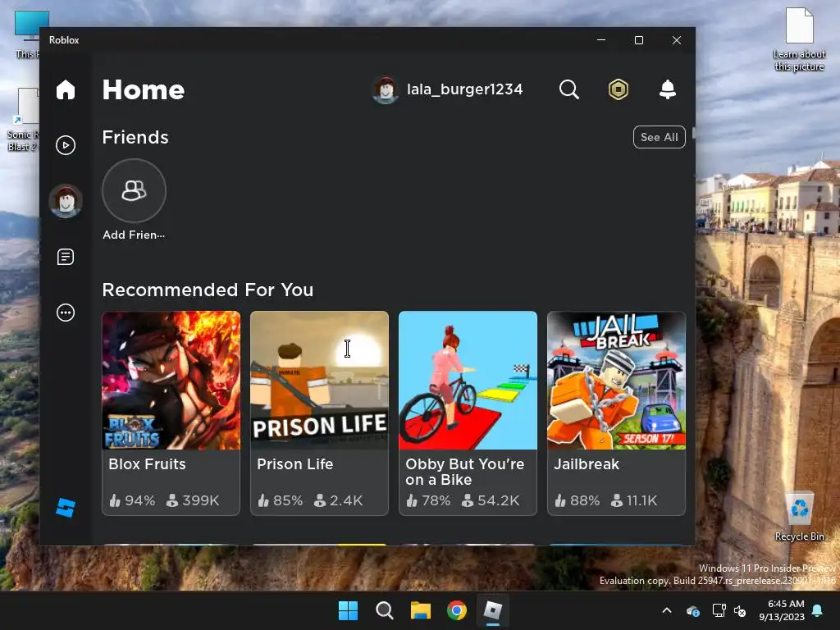This screenshot has height=630, width=840.
Task: Open the taskbar clock and date
Action: coord(782,610)
